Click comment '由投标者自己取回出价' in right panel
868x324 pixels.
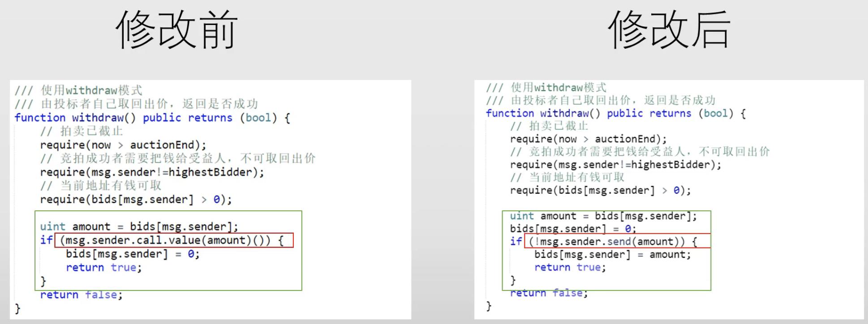point(570,100)
